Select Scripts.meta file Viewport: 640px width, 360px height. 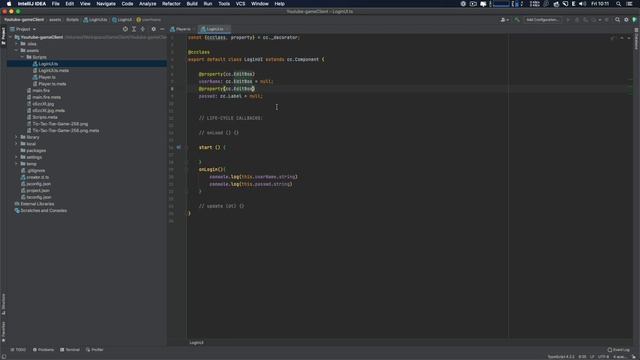(45, 117)
